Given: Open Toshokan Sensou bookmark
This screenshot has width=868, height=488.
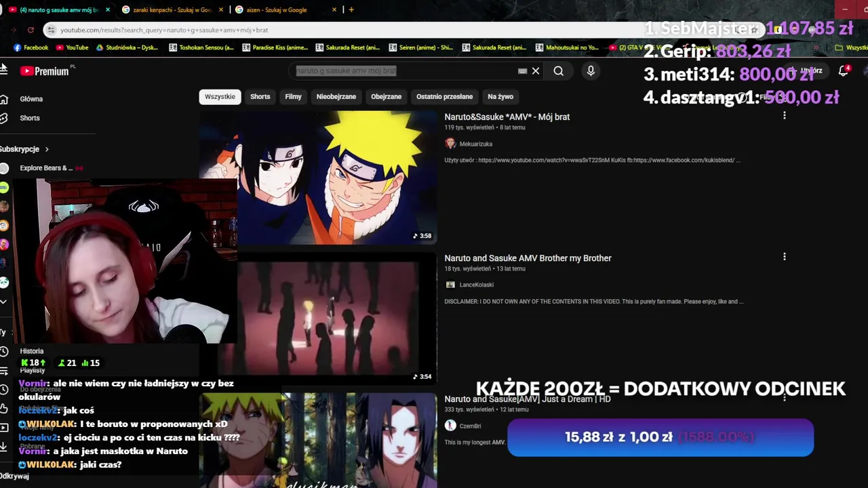Looking at the screenshot, I should [201, 47].
